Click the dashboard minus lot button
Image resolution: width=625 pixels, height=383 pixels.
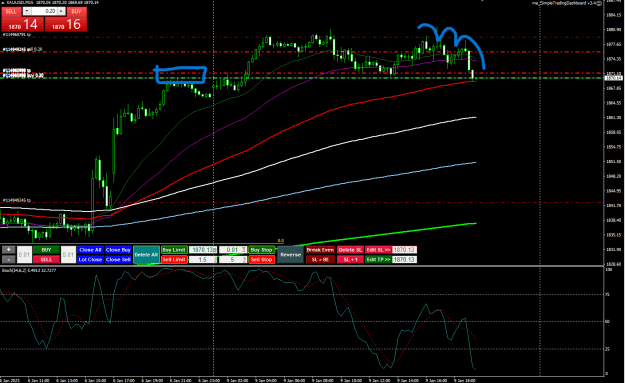(x=8, y=259)
